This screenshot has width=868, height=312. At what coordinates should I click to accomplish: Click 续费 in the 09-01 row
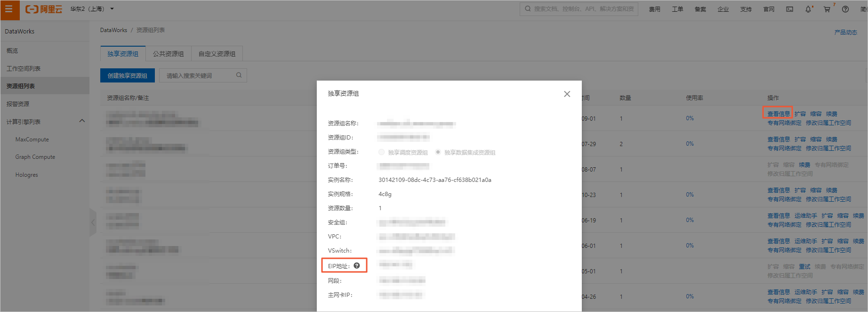click(x=832, y=114)
